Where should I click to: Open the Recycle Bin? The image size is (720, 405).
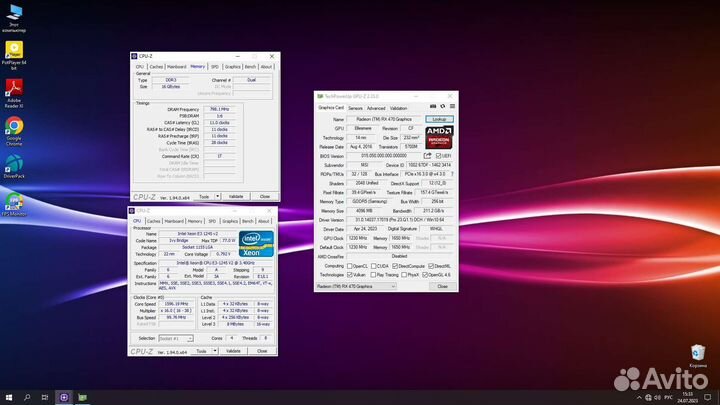pos(698,356)
